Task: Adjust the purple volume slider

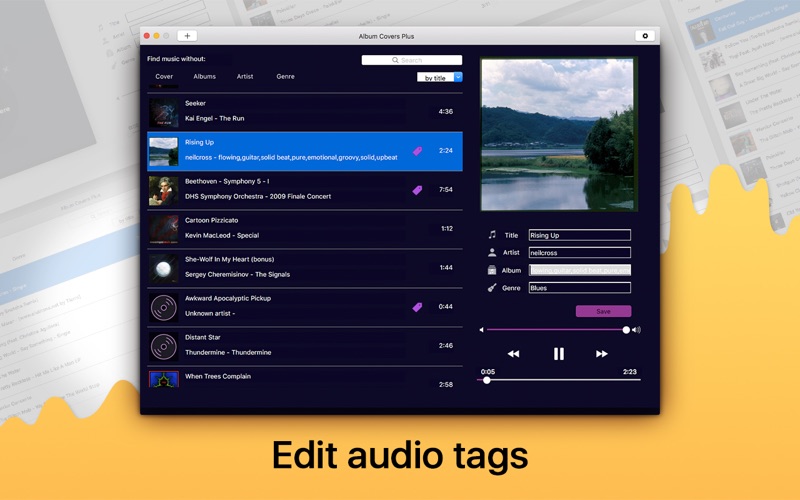Action: pos(557,330)
